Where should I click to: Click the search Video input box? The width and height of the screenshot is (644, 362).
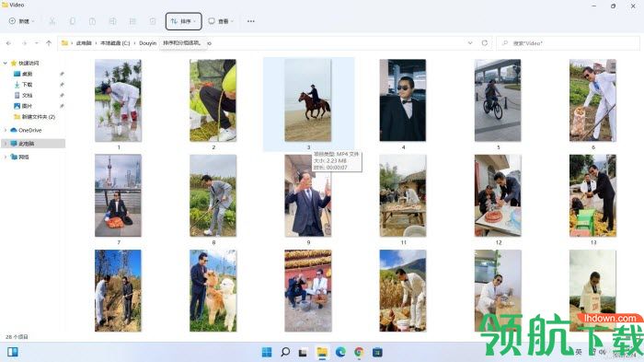point(568,42)
